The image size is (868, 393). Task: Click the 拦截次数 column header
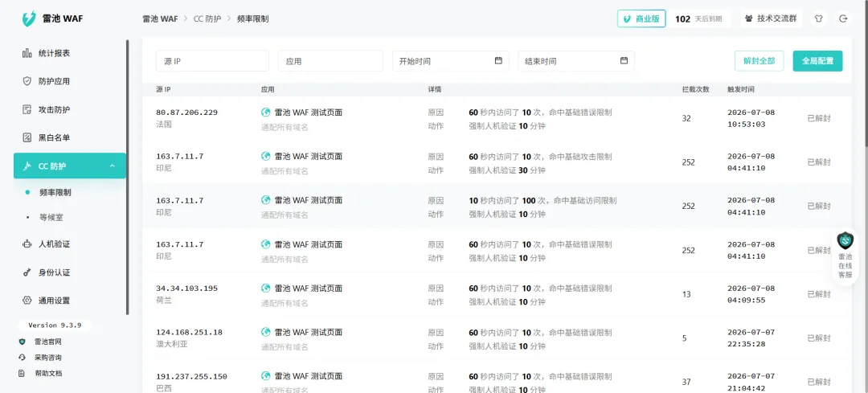pyautogui.click(x=695, y=89)
